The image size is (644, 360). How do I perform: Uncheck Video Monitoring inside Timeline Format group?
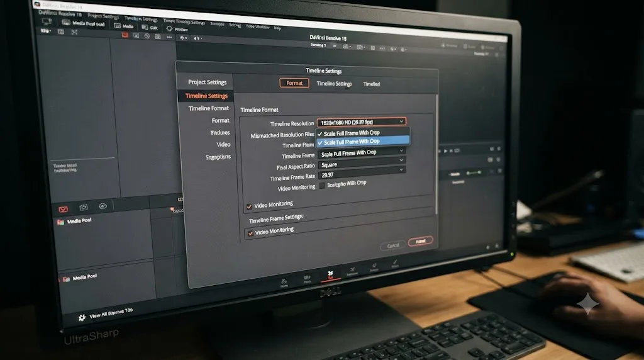pos(249,206)
